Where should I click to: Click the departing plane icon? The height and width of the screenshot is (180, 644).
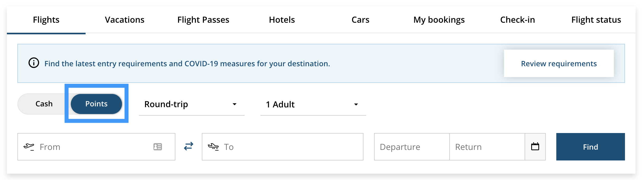point(29,146)
